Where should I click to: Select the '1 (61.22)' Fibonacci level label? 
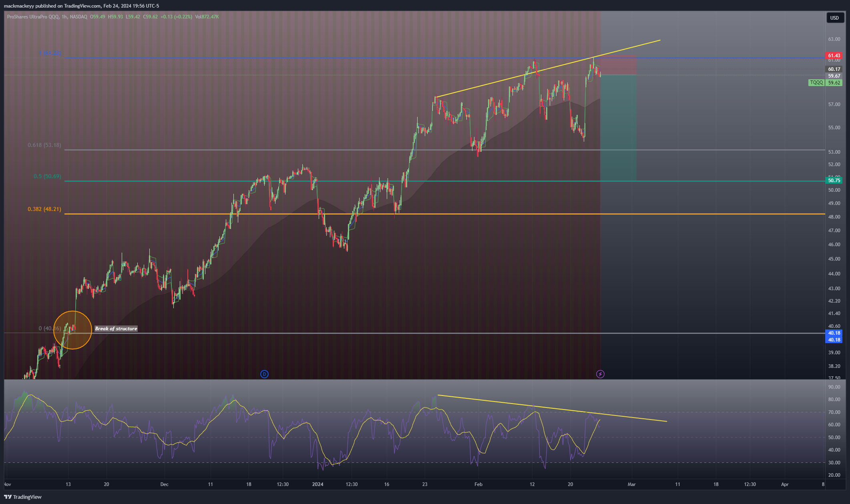click(x=50, y=53)
